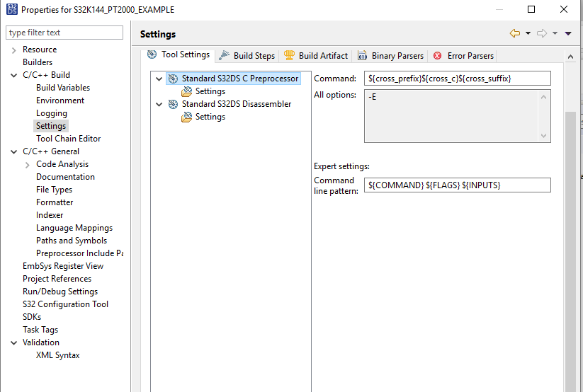This screenshot has height=392, width=583.
Task: Expand the Code Analysis node
Action: tap(27, 165)
